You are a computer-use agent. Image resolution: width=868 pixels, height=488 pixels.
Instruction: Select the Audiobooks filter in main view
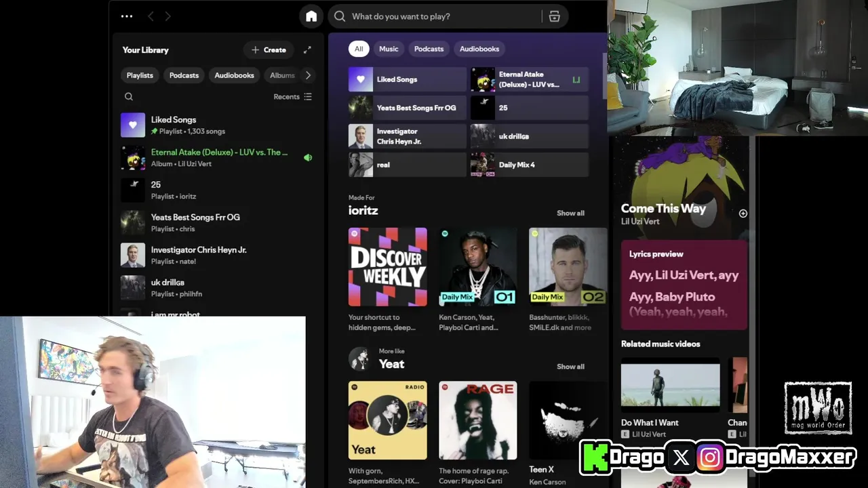click(x=479, y=49)
